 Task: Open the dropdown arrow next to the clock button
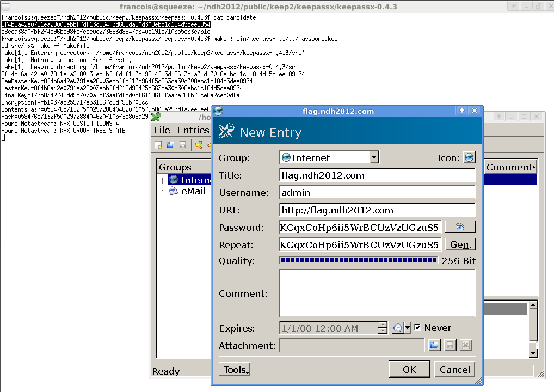point(407,328)
